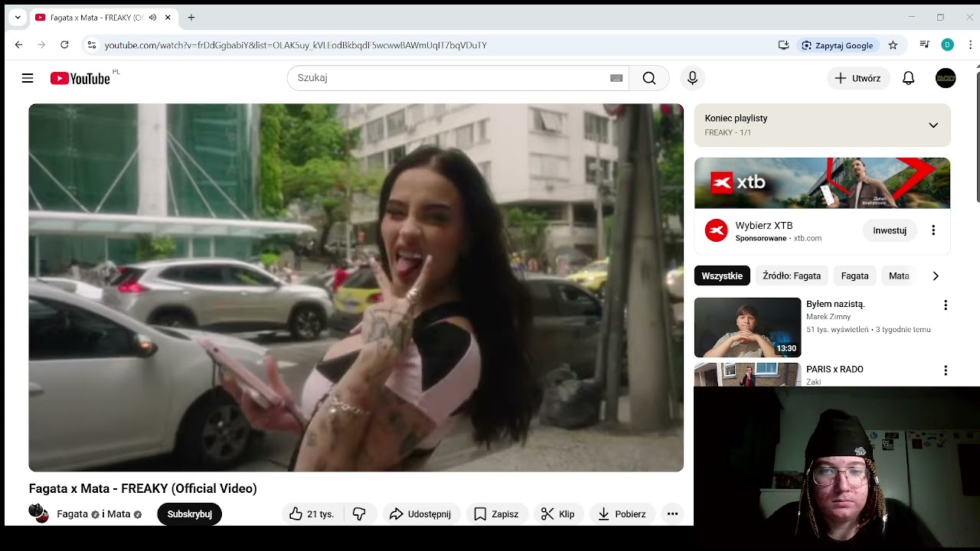The height and width of the screenshot is (551, 980).
Task: Open the YouTube hamburger guide menu
Action: [x=28, y=78]
